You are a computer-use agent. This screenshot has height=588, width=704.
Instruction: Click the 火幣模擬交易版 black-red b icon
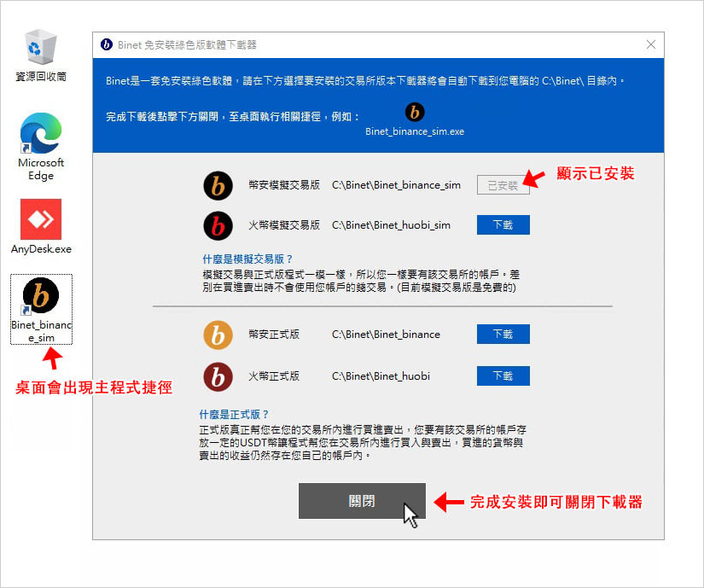click(218, 225)
